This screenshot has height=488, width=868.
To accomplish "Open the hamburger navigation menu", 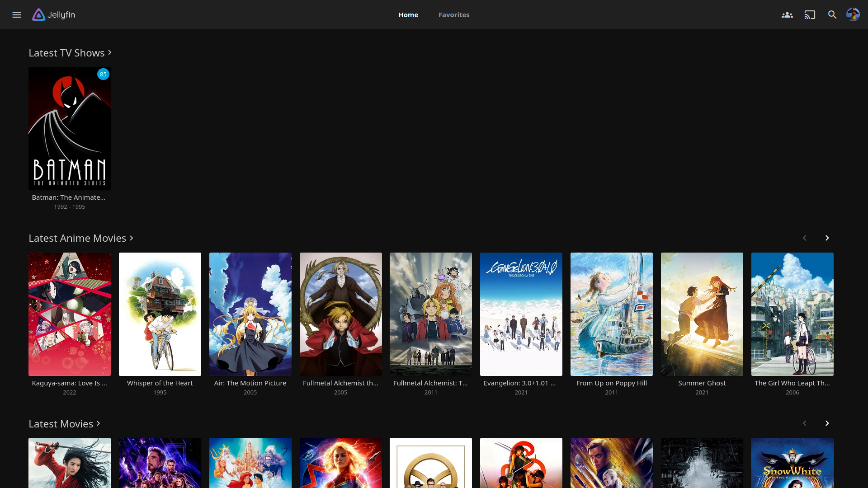I will coord(17,15).
